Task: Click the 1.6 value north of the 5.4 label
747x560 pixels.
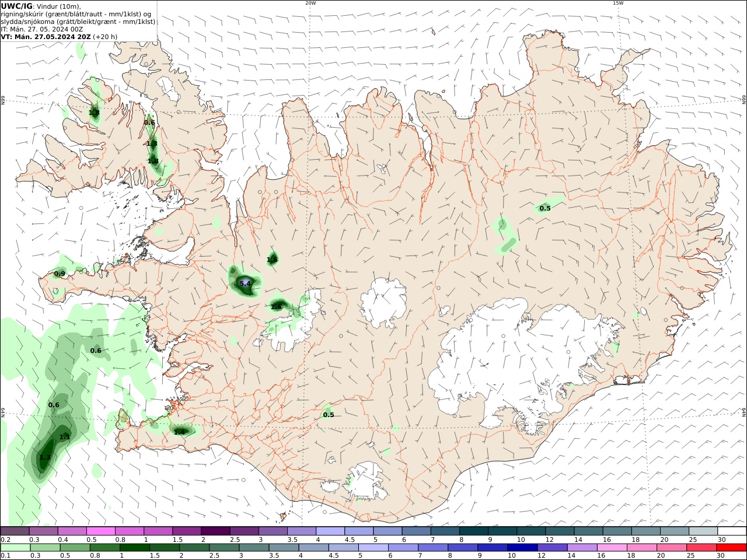Action: (272, 260)
